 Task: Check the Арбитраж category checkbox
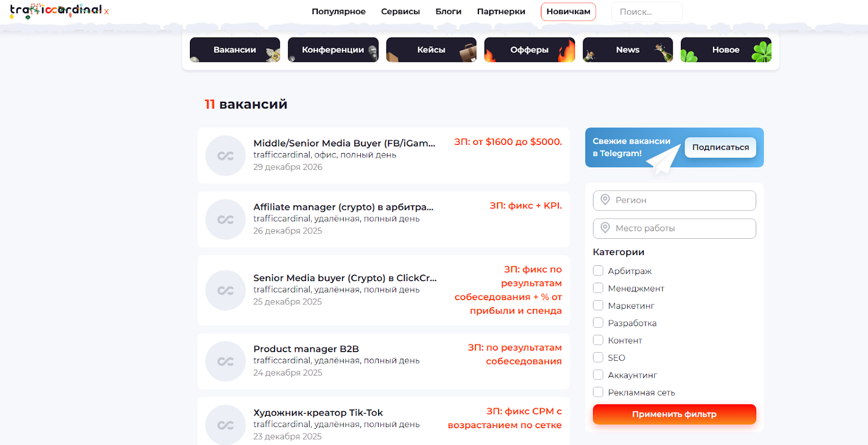(598, 271)
